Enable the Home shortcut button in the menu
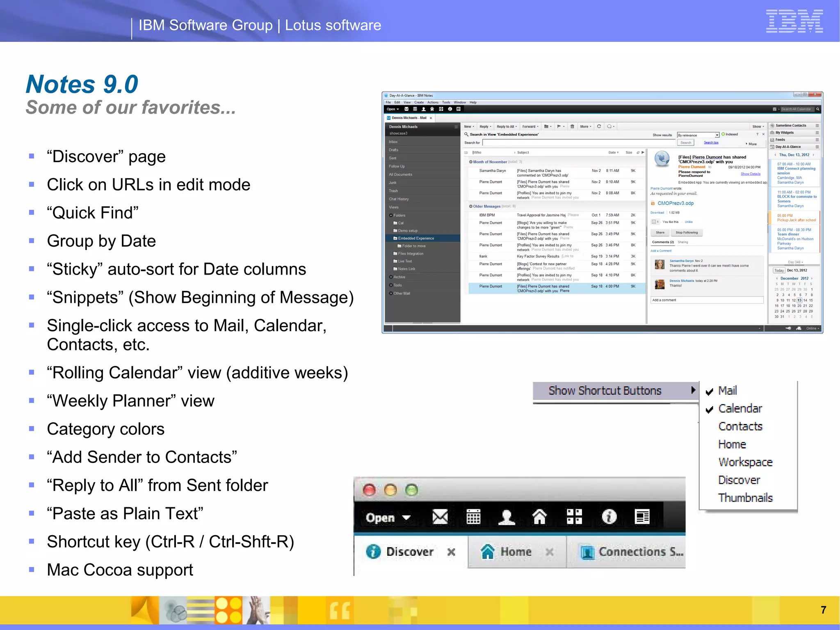 pyautogui.click(x=732, y=444)
